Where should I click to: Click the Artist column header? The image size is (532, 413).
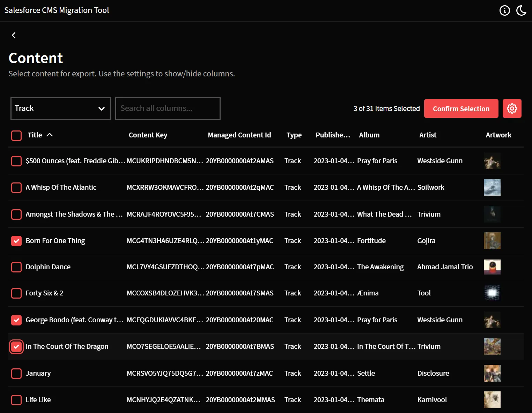pos(428,135)
